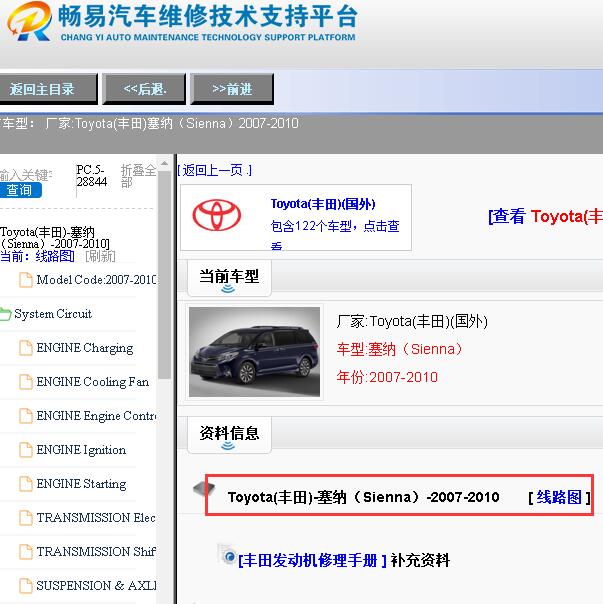The height and width of the screenshot is (604, 603).
Task: Open ENGINE Ignition circuit entry
Action: point(81,450)
